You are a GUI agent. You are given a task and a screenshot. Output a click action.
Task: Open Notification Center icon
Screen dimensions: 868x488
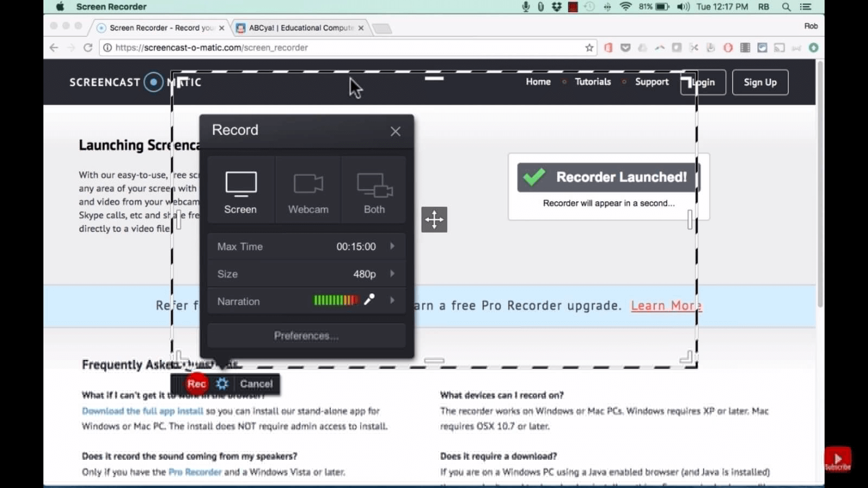[x=806, y=7]
